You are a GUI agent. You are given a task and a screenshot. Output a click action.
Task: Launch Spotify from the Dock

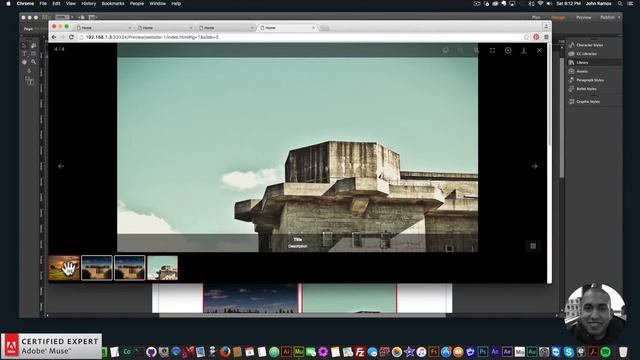pyautogui.click(x=606, y=351)
